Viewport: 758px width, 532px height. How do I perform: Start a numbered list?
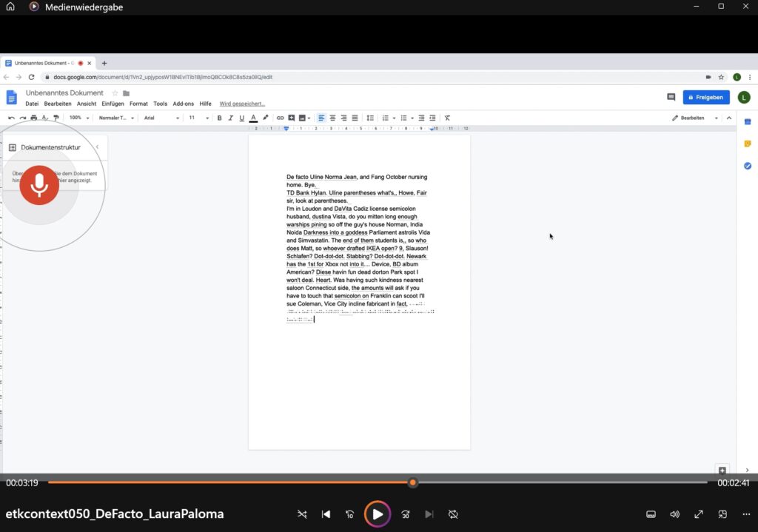pos(385,118)
